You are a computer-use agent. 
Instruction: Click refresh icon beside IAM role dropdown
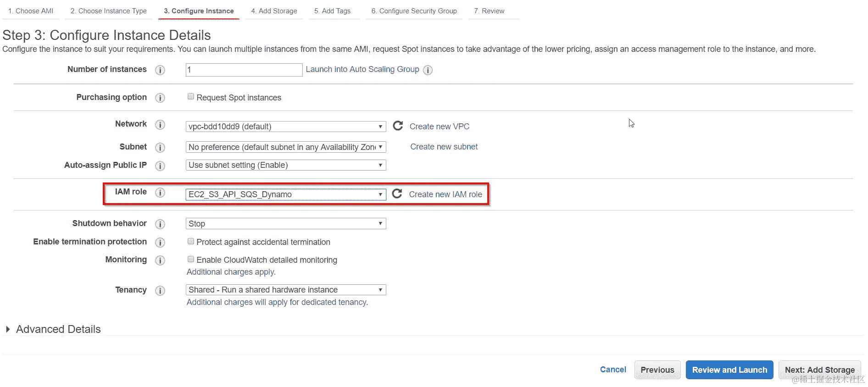click(x=397, y=193)
